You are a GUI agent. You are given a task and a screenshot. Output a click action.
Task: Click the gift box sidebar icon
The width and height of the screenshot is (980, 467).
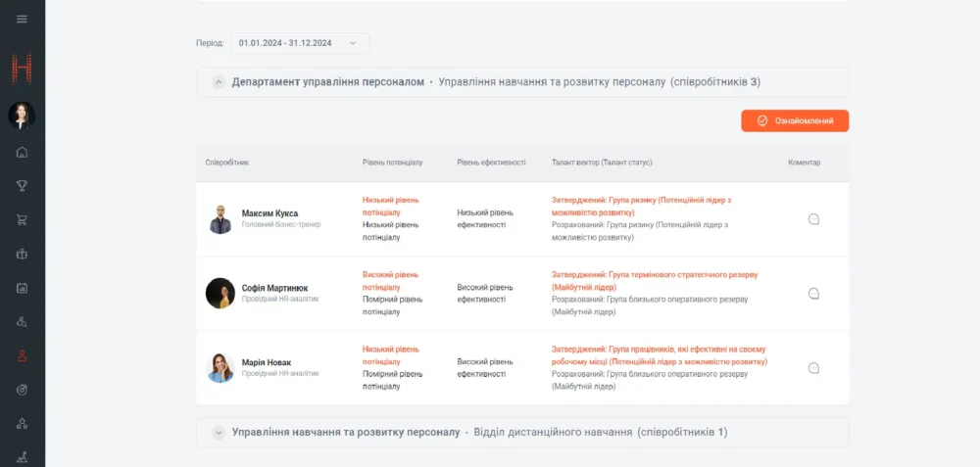22,255
